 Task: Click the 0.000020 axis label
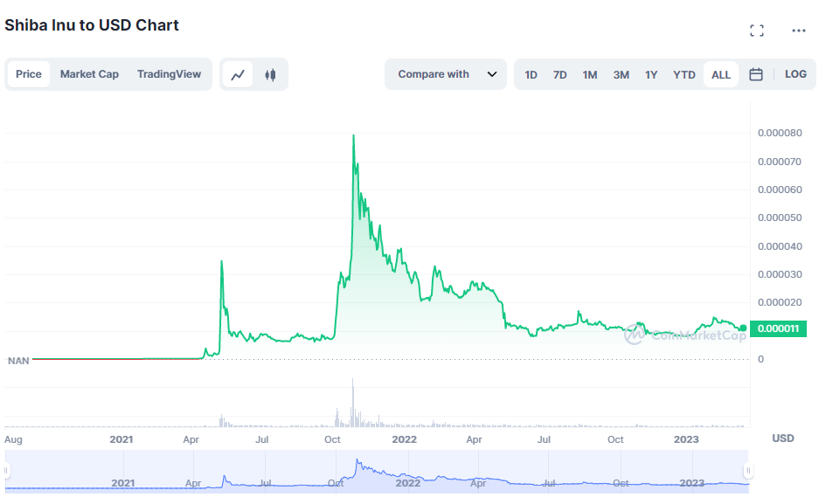(x=780, y=302)
